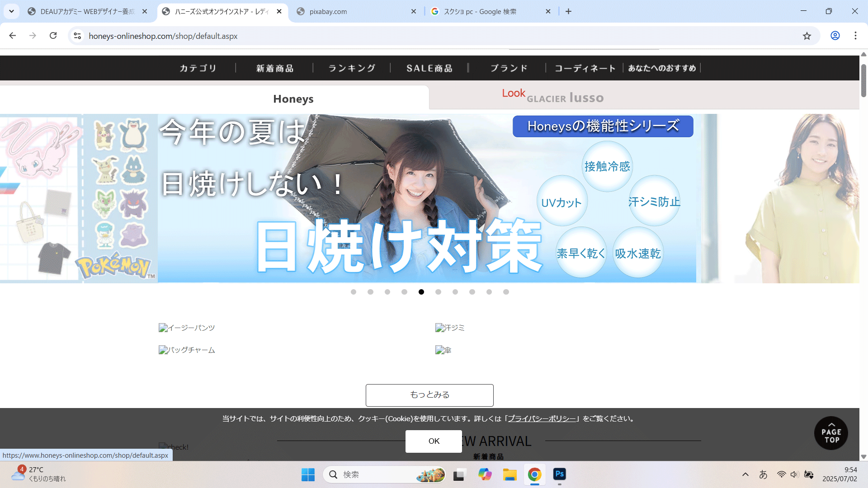This screenshot has height=488, width=868.
Task: Click the もっとみる button
Action: click(429, 395)
